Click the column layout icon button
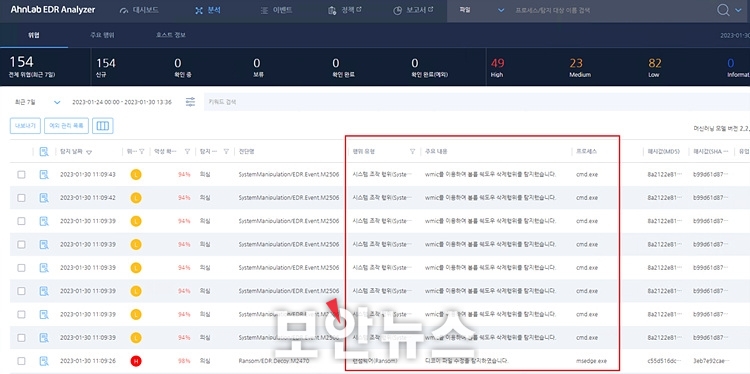 coord(103,126)
